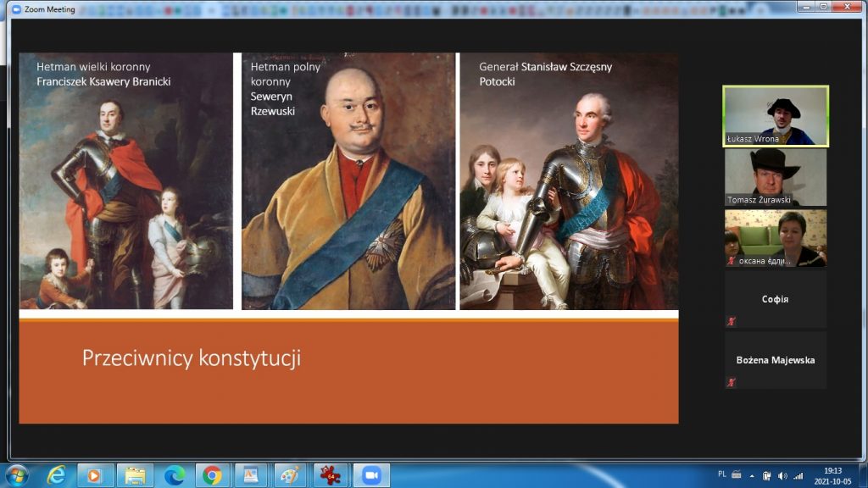Image resolution: width=868 pixels, height=488 pixels.
Task: Open the volume speaker tray icon
Action: (x=782, y=475)
